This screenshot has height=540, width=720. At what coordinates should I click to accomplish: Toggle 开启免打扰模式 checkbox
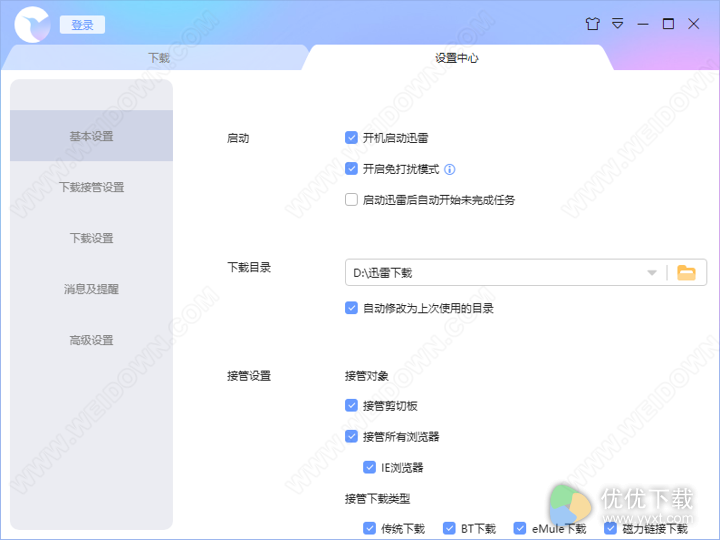pyautogui.click(x=351, y=169)
